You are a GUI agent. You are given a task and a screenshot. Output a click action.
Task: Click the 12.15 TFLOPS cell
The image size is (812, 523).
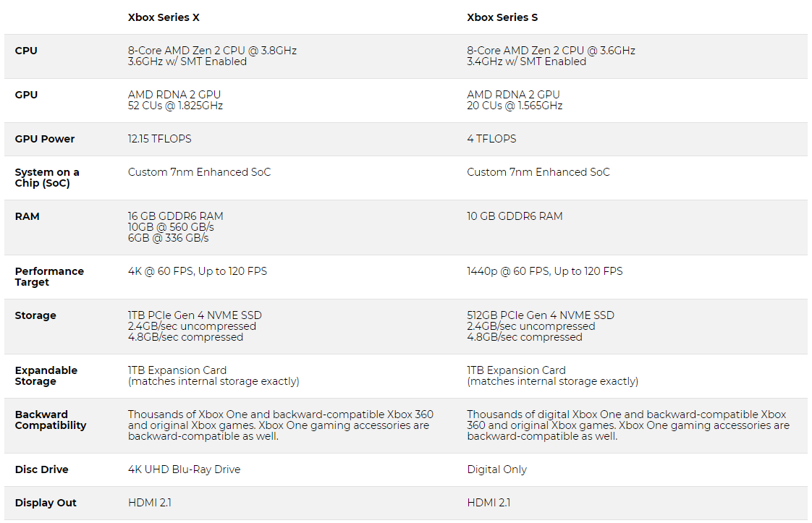click(x=160, y=139)
